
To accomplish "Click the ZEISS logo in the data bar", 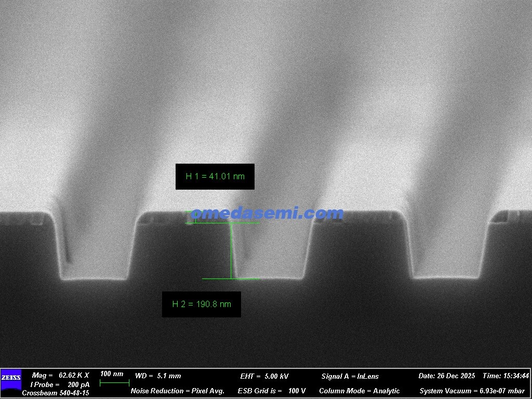I will [11, 379].
